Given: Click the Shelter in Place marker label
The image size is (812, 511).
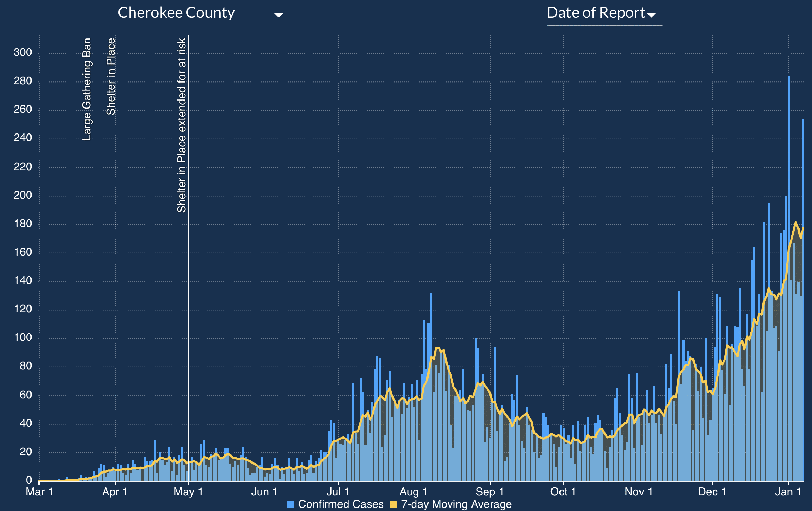Looking at the screenshot, I should 111,77.
